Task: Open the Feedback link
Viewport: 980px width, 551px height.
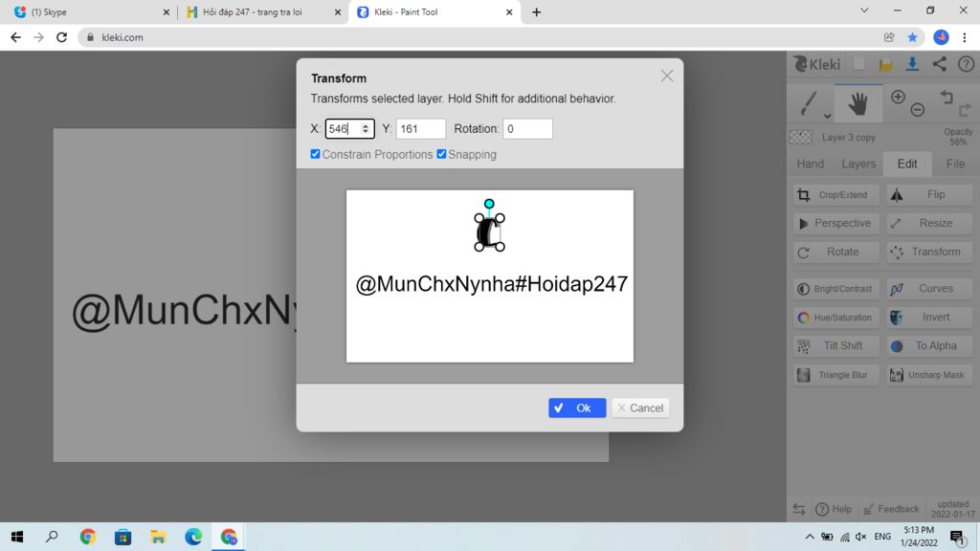Action: point(891,509)
